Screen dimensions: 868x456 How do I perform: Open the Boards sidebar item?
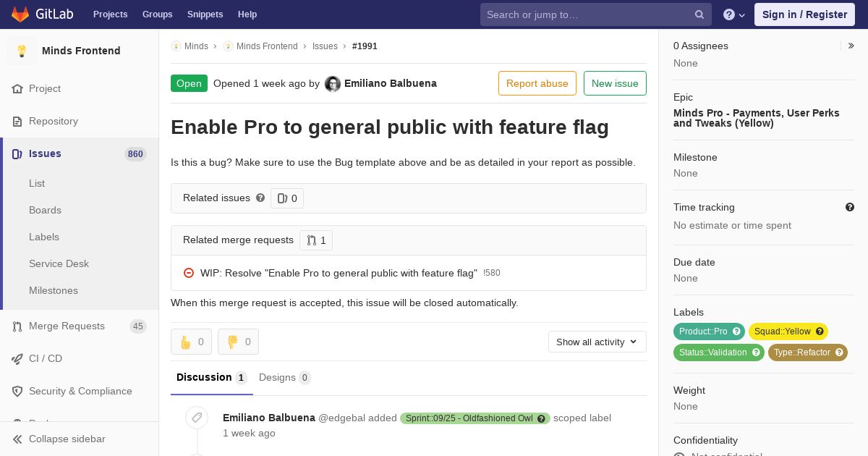coord(45,210)
